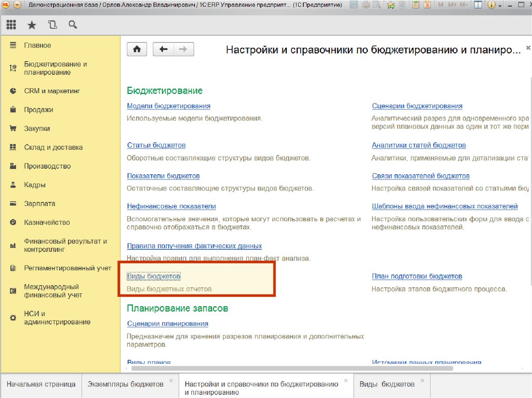The height and width of the screenshot is (398, 532).
Task: Open Связи показателей бюджетов link
Action: (x=421, y=176)
